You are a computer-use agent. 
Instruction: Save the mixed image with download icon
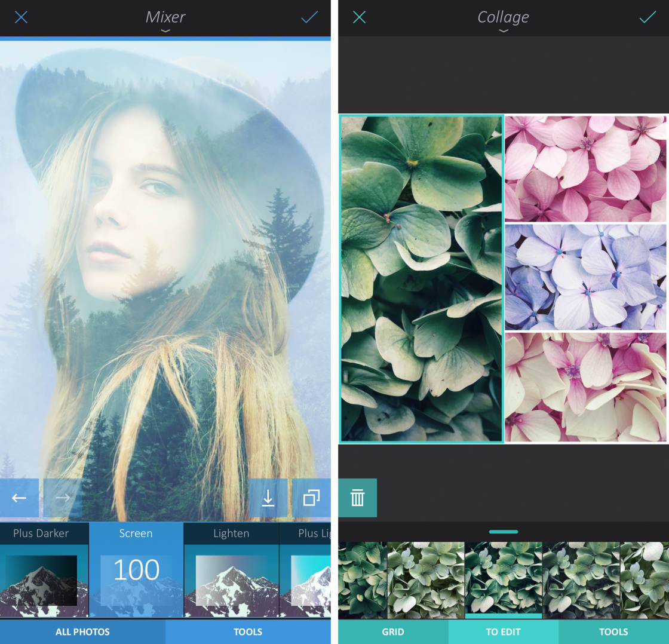click(x=268, y=498)
